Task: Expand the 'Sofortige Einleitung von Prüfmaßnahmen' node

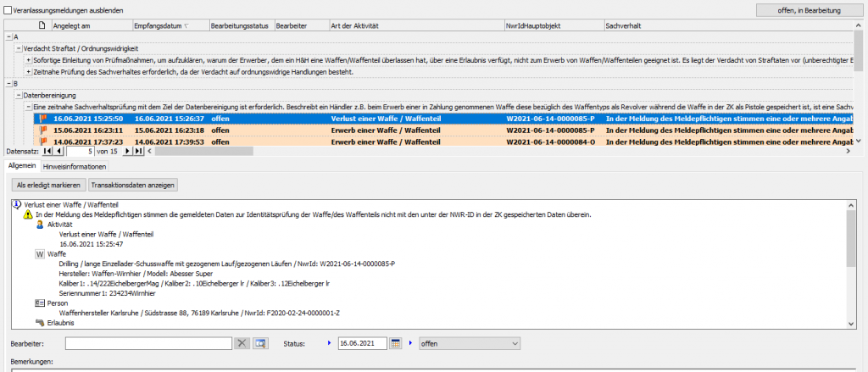Action: (x=29, y=60)
